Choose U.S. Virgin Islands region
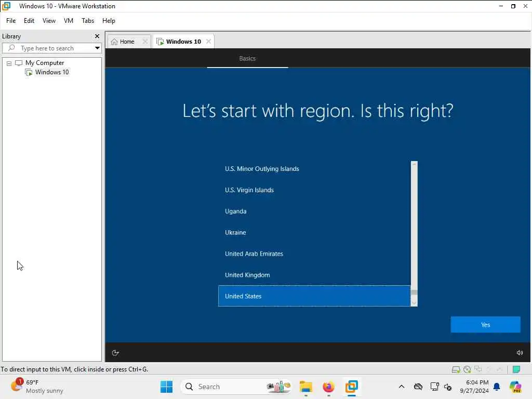Viewport: 532px width, 399px height. (x=314, y=190)
